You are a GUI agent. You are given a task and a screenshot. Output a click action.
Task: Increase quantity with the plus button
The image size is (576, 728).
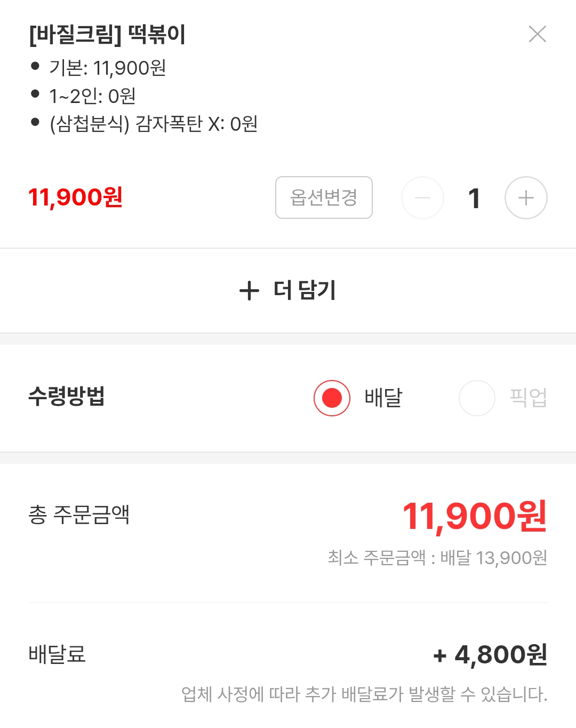coord(526,198)
